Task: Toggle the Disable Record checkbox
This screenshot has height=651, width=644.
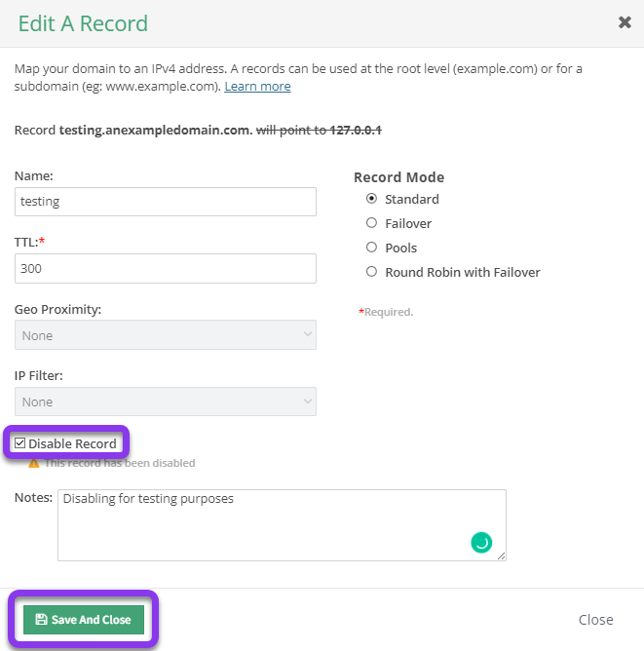Action: tap(19, 443)
